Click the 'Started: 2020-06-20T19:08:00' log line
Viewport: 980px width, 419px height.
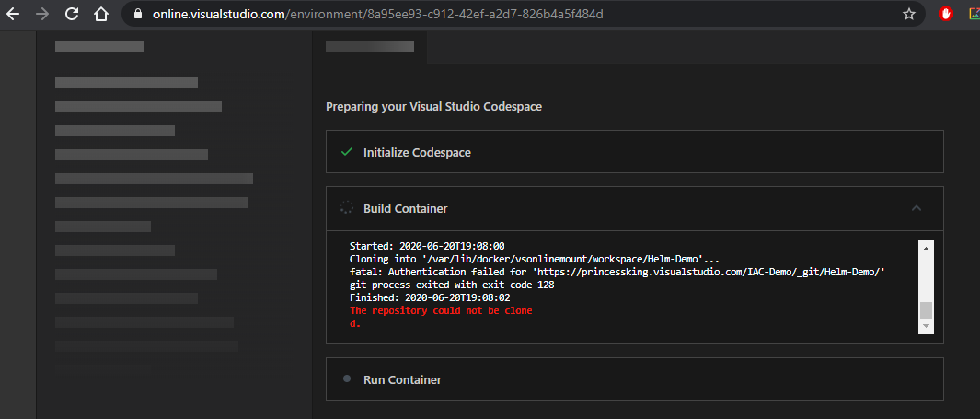point(427,246)
